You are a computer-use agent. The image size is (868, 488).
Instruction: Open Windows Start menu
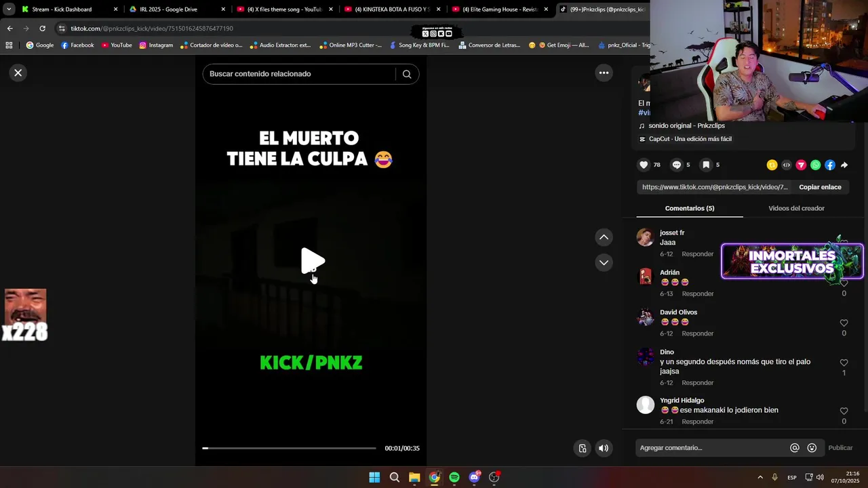[374, 477]
